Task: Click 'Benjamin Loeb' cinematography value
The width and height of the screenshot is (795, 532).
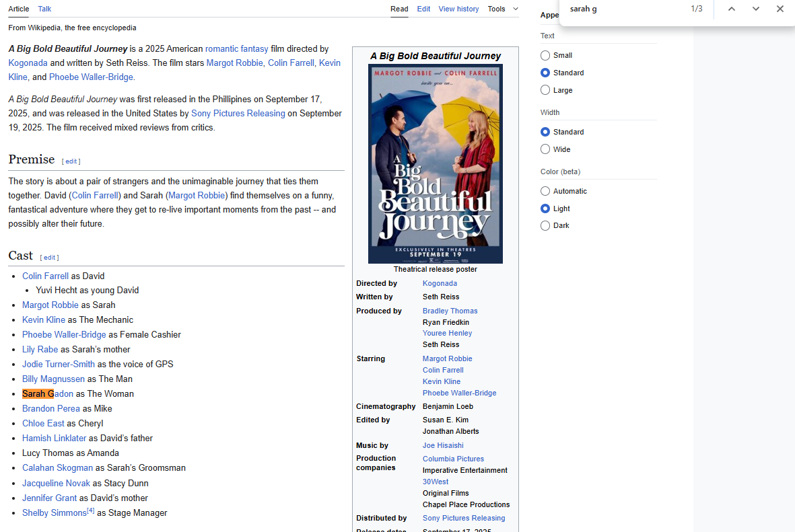Action: coord(448,406)
